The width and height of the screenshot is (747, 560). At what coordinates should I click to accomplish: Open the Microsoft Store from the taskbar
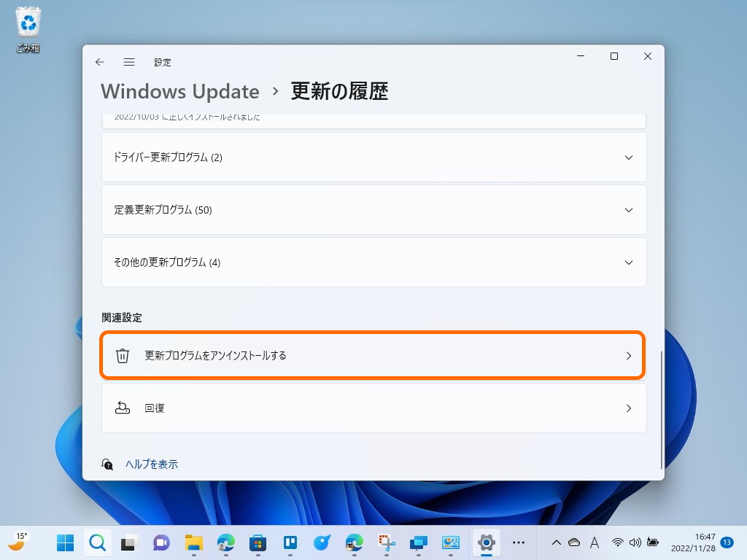pos(258,542)
